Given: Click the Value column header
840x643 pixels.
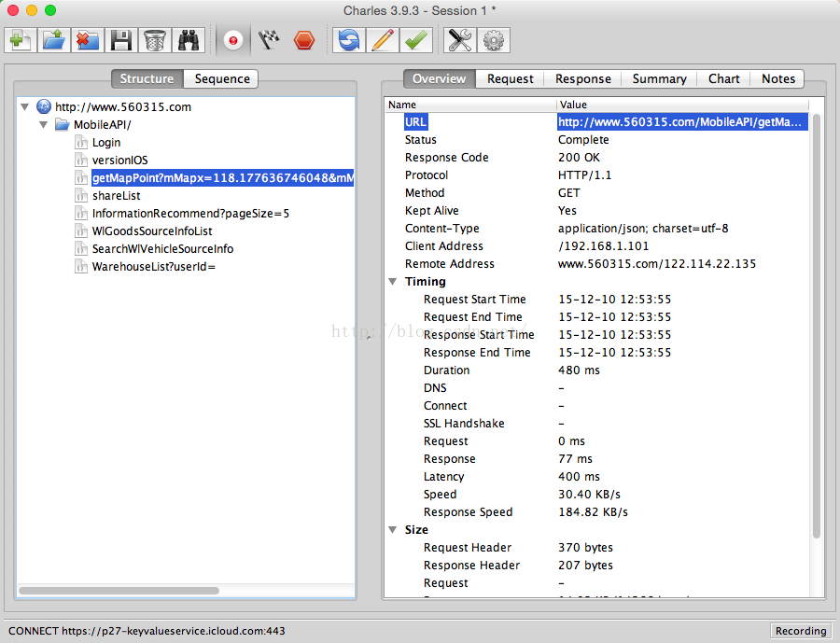Looking at the screenshot, I should click(x=682, y=105).
